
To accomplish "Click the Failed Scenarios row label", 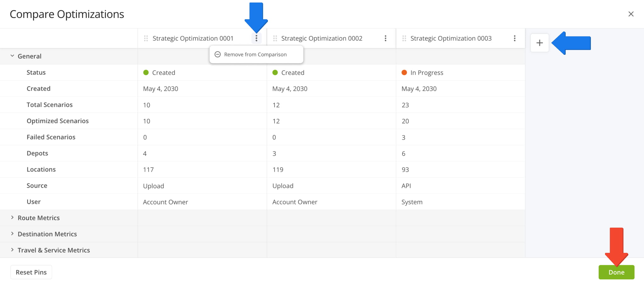I will [x=51, y=137].
